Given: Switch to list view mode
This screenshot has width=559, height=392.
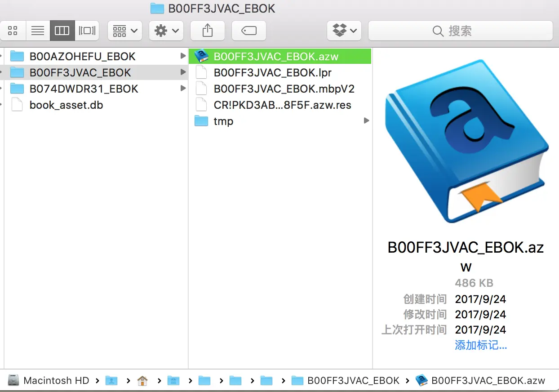Looking at the screenshot, I should pos(38,31).
